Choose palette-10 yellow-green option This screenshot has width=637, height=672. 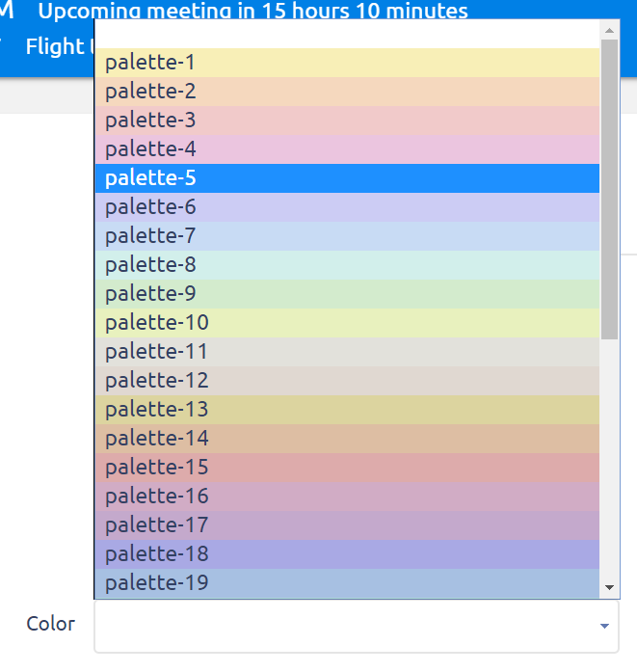pyautogui.click(x=347, y=323)
